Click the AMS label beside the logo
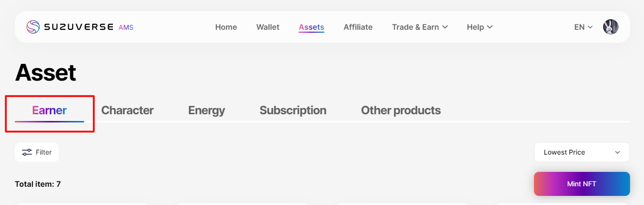Viewport: 644px width, 205px height. pos(126,27)
